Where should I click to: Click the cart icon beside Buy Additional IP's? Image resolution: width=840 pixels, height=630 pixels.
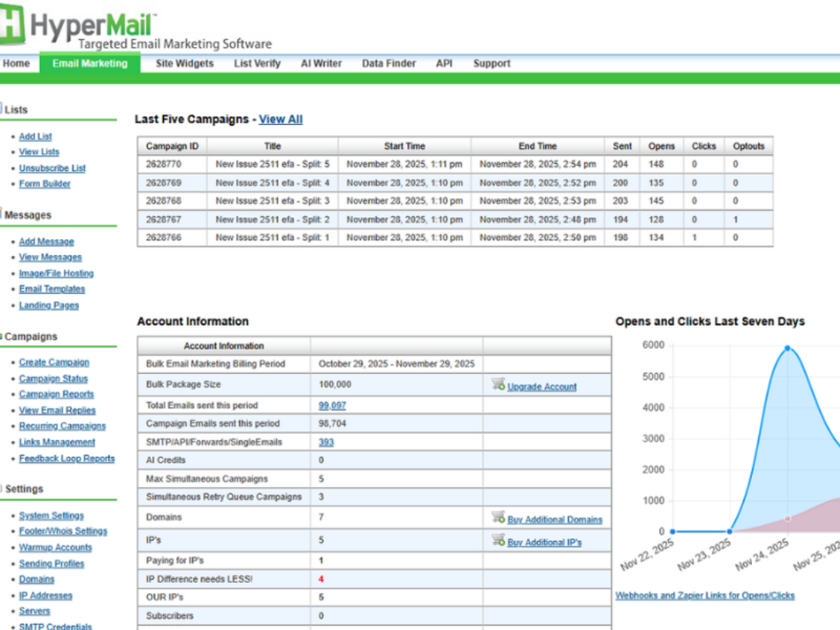click(498, 540)
